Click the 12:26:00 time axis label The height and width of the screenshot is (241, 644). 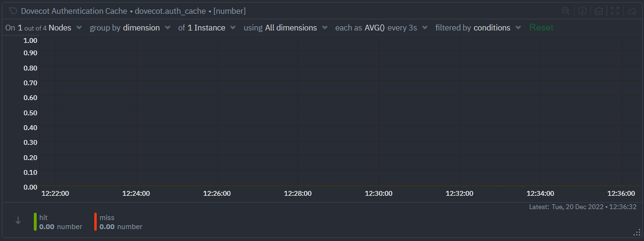(x=217, y=193)
